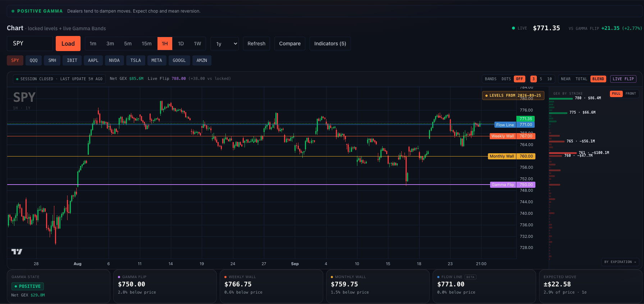The width and height of the screenshot is (644, 304).
Task: Load the AMZN ticker chip
Action: (x=202, y=60)
